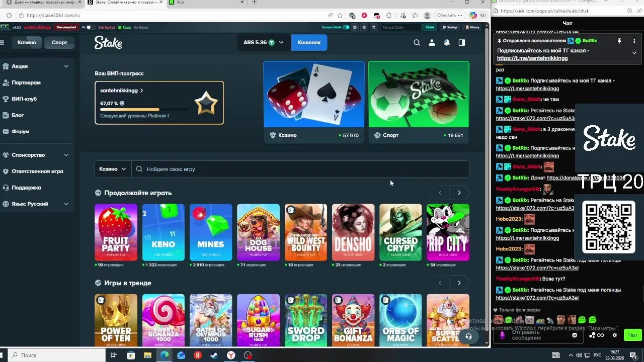Image resolution: width=644 pixels, height=362 pixels.
Task: Open the ARS 5.36 balance dropdown
Action: pyautogui.click(x=263, y=43)
